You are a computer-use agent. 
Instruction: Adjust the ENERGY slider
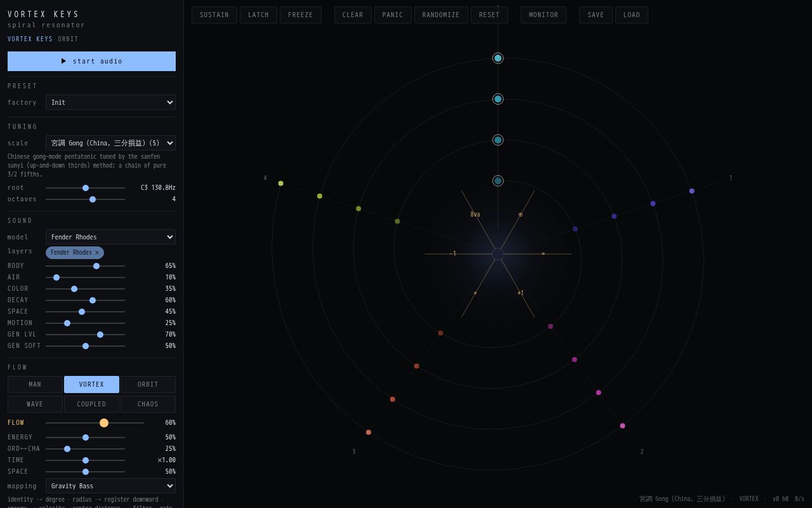(x=85, y=438)
